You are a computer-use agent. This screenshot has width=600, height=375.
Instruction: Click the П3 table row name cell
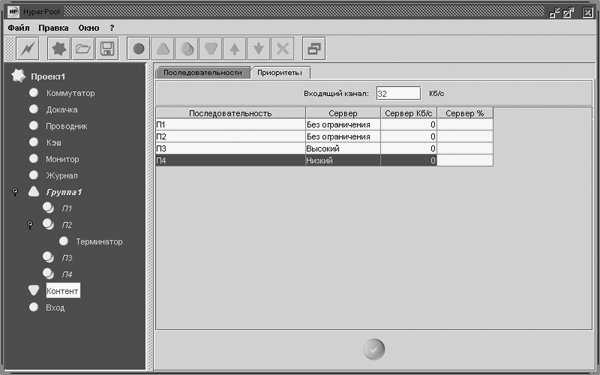[x=230, y=148]
